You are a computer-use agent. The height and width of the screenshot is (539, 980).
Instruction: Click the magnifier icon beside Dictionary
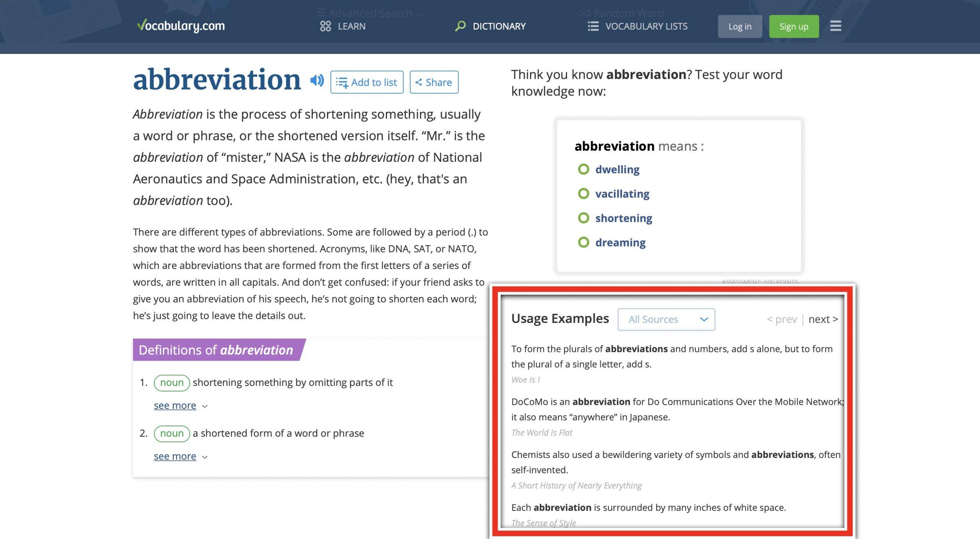point(460,26)
